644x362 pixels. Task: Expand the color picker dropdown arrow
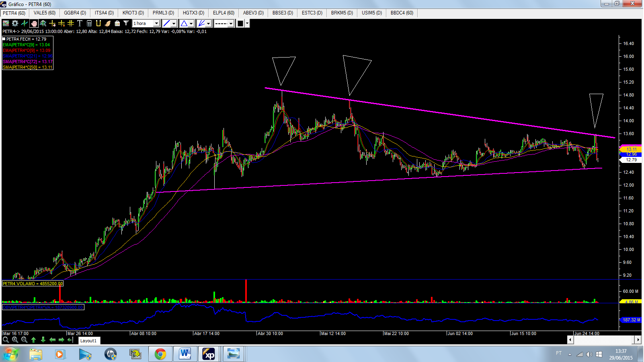(x=247, y=23)
